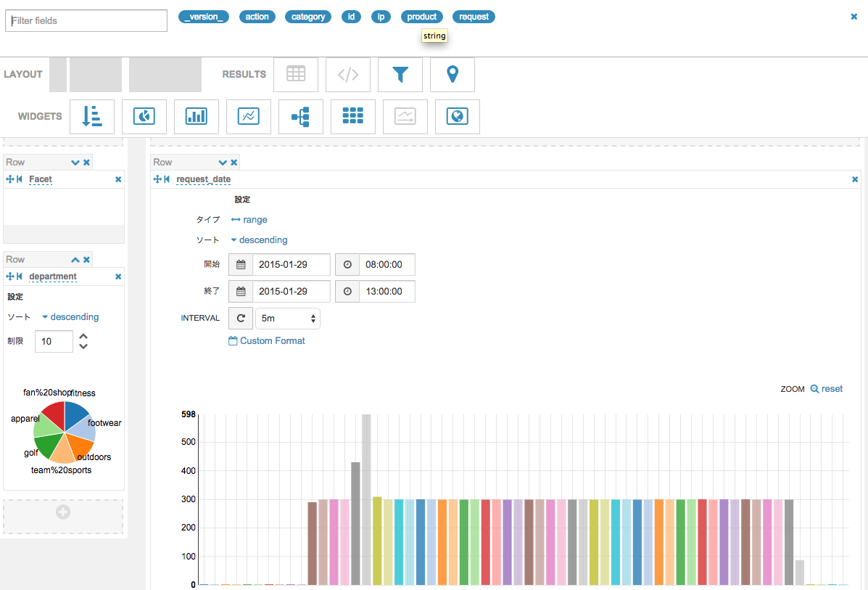
Task: Remove the Facet widget
Action: [118, 179]
